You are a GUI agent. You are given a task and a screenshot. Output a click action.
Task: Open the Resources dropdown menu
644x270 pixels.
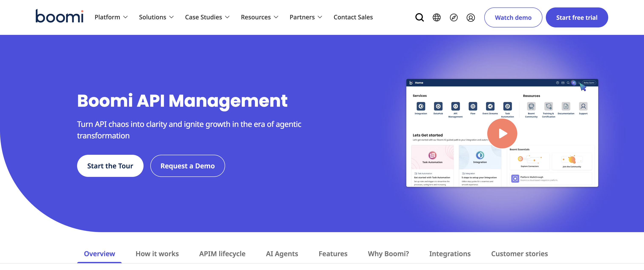pyautogui.click(x=260, y=17)
